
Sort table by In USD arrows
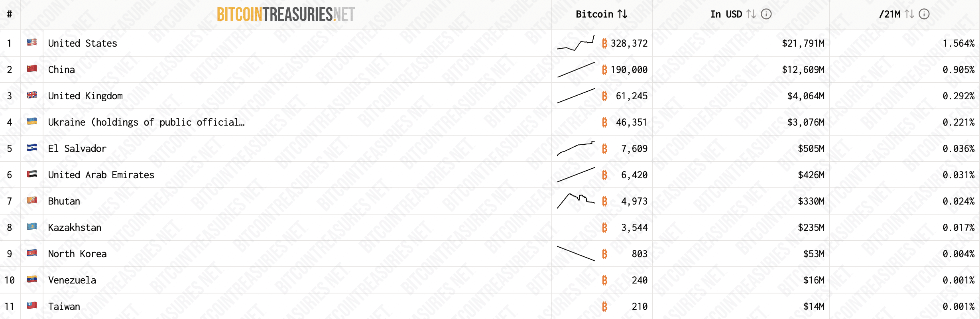coord(751,14)
